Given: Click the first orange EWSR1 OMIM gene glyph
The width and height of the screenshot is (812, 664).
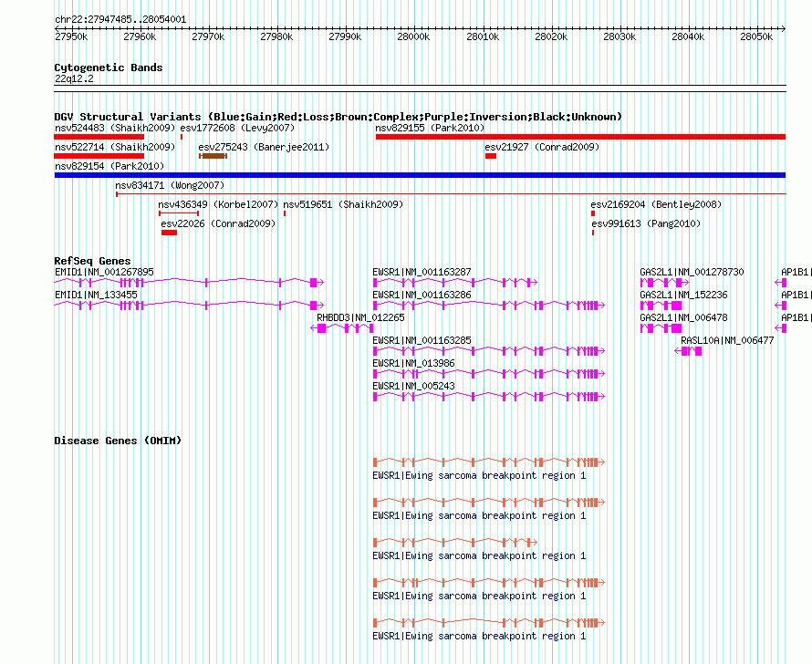Looking at the screenshot, I should [x=489, y=462].
